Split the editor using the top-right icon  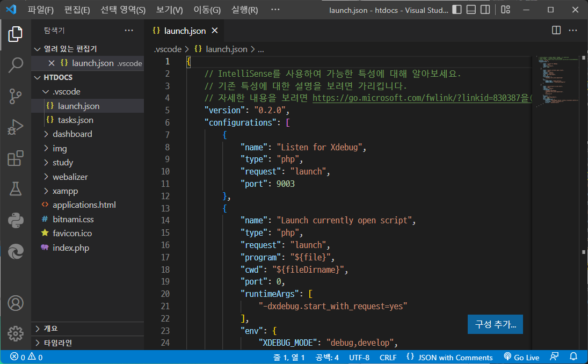[x=555, y=30]
